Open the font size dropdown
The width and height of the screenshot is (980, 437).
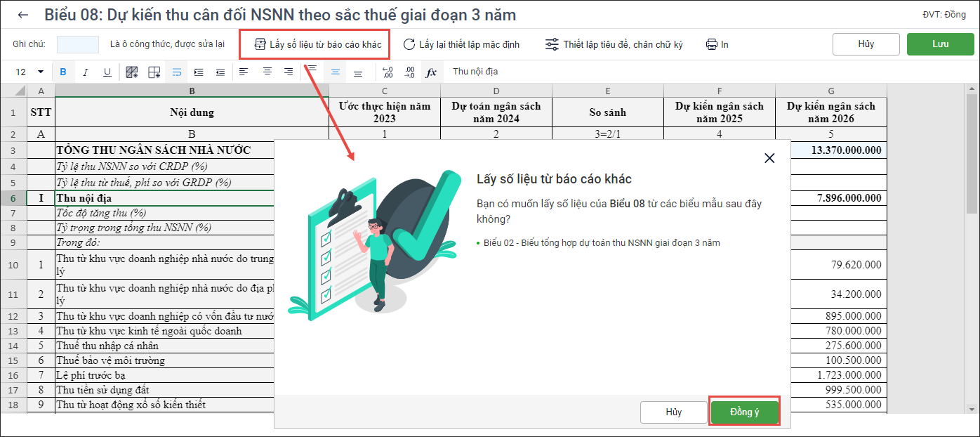(x=40, y=72)
